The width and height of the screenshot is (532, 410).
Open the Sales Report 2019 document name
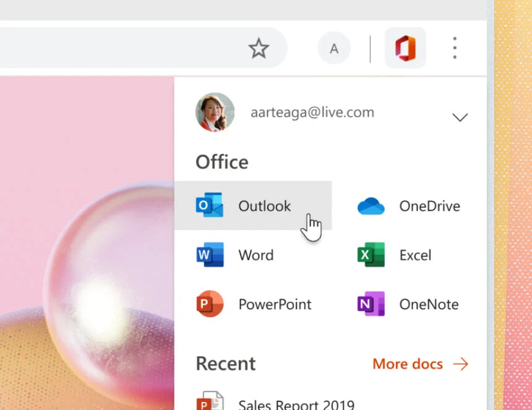coord(296,404)
